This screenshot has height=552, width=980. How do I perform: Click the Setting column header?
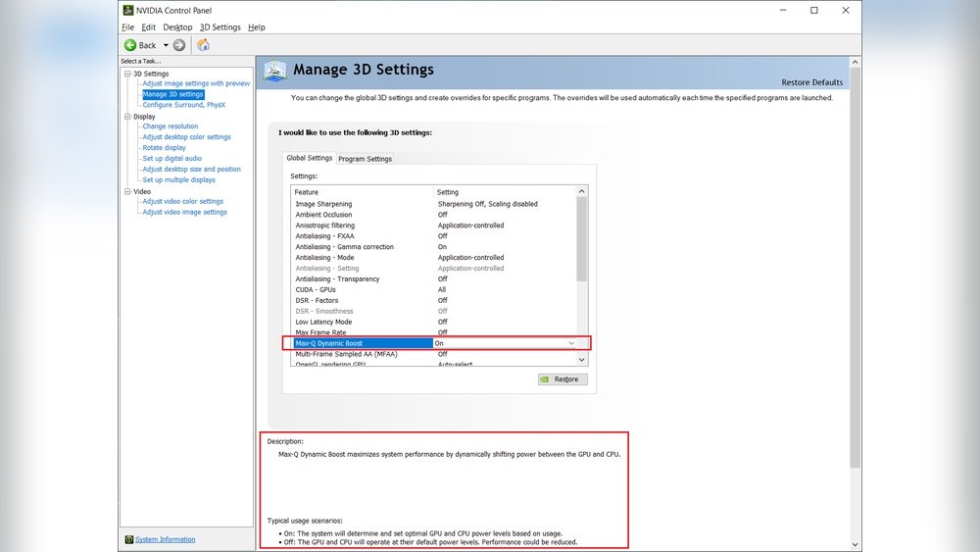(505, 192)
